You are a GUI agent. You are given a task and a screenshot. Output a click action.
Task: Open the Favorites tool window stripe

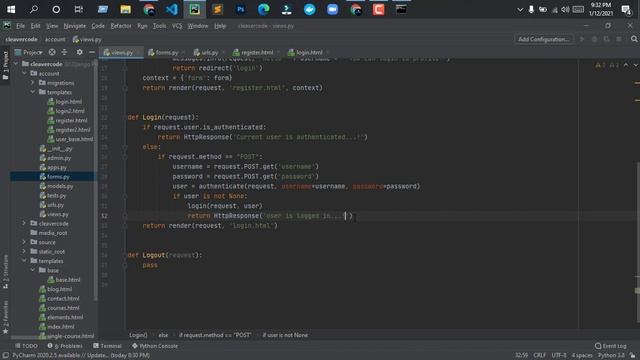pos(5,317)
